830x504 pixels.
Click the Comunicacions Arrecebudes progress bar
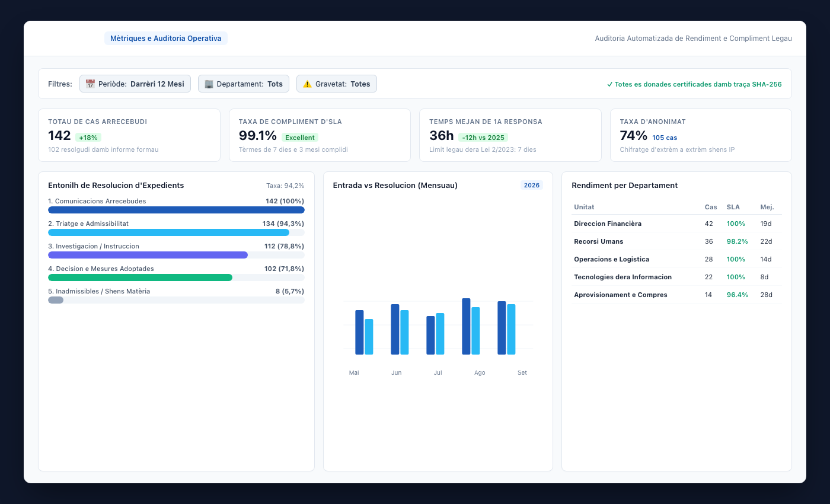(176, 210)
